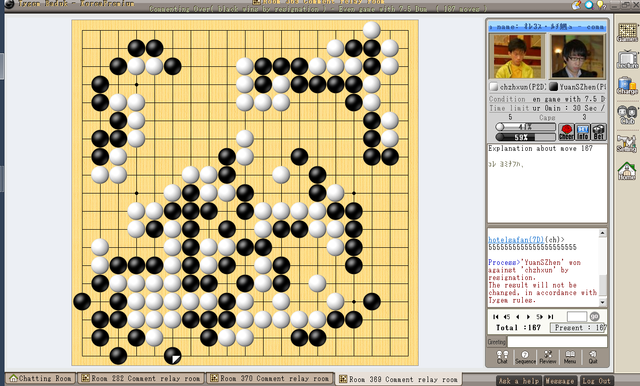Image resolution: width=640 pixels, height=386 pixels.
Task: Open the Club icon in the sidebar
Action: click(x=627, y=115)
